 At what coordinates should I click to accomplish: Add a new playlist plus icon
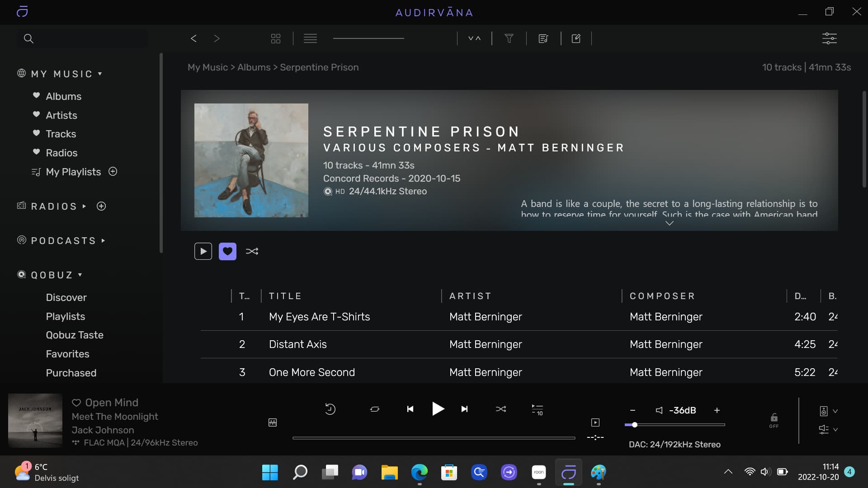click(113, 172)
